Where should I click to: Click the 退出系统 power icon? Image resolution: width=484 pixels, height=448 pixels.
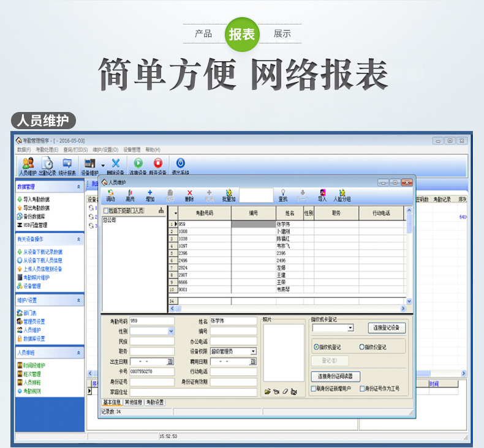pos(180,164)
